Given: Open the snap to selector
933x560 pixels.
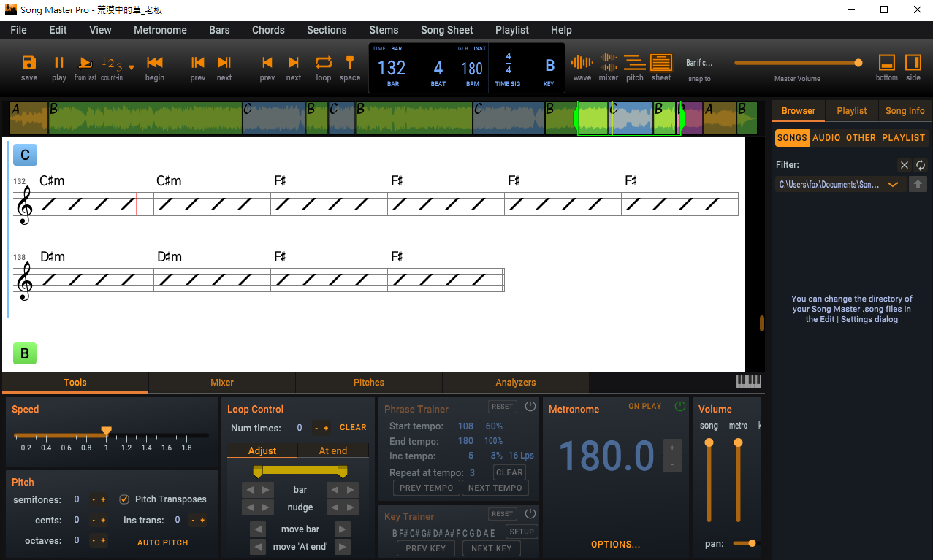Looking at the screenshot, I should tap(699, 64).
